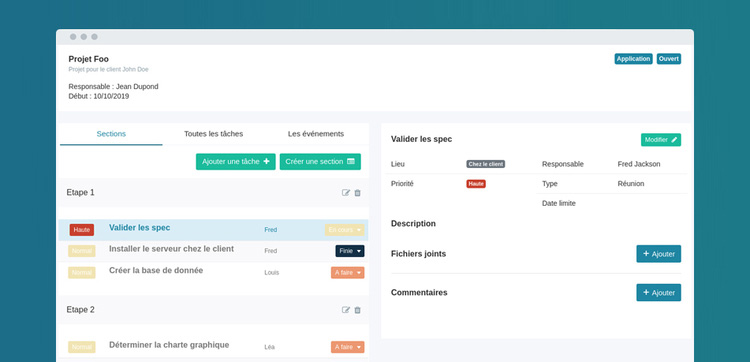Click Fred assignee on Installer le serveur row

point(271,251)
